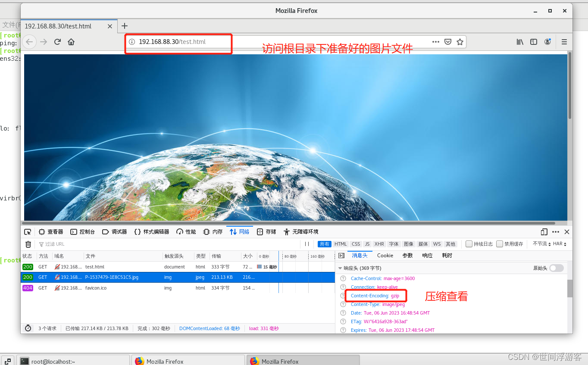Viewport: 588px width, 365px height.
Task: Filter requests by HTML type
Action: pos(341,244)
